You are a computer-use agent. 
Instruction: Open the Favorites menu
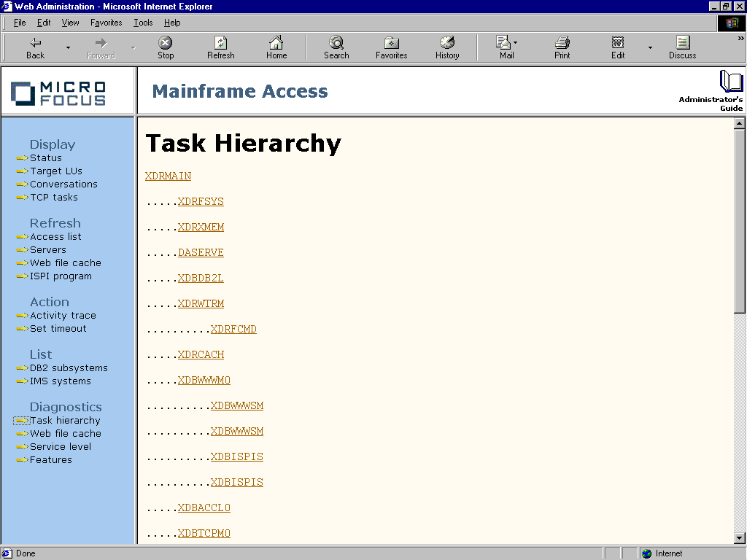point(106,23)
